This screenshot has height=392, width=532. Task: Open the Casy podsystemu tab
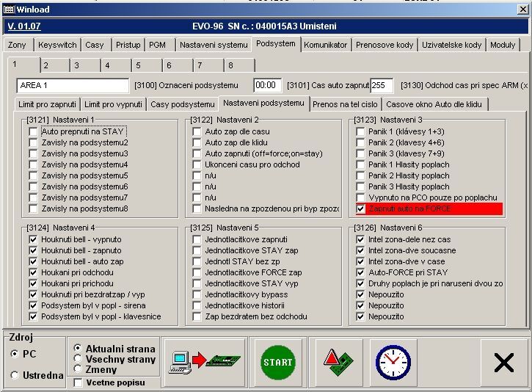pos(182,104)
